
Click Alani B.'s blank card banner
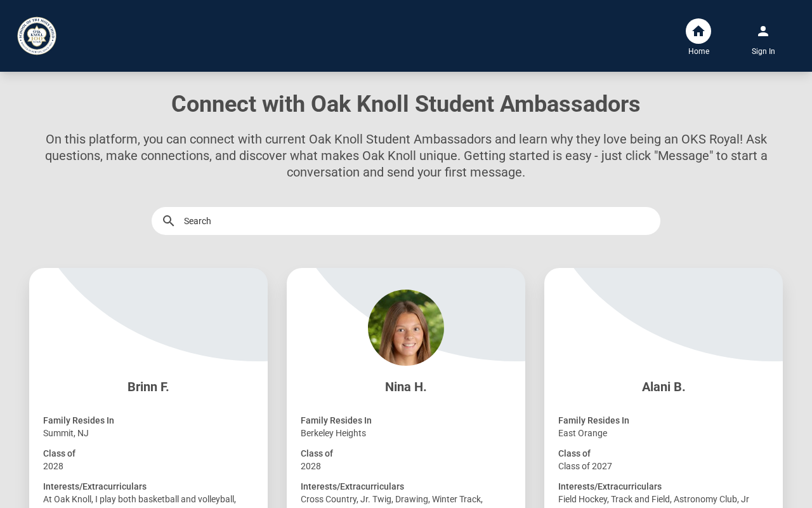(x=664, y=315)
